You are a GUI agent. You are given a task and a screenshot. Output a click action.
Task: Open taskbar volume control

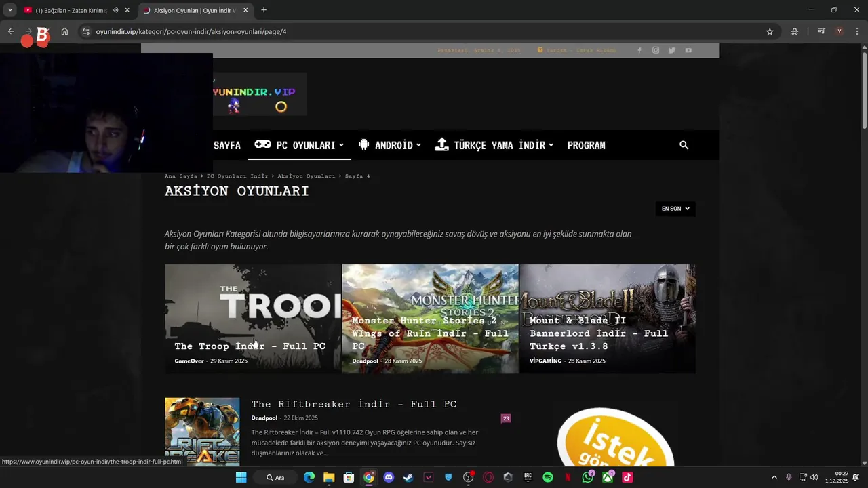point(814,477)
